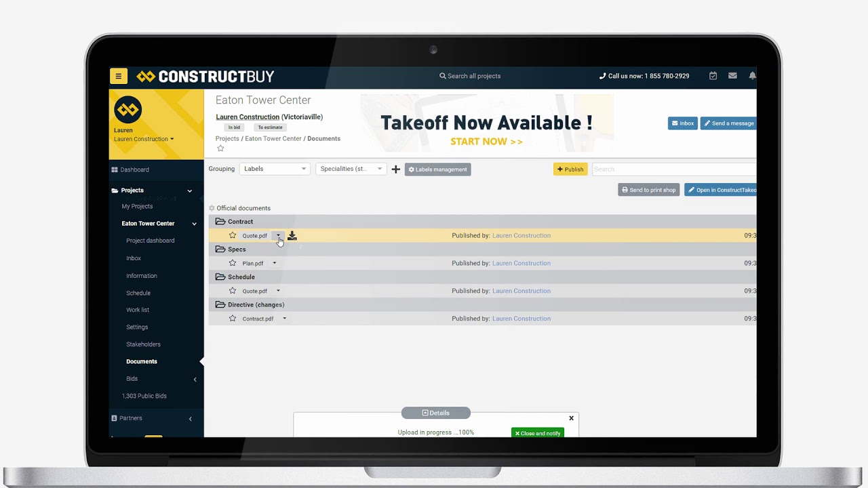Open Settings in the sidebar
The height and width of the screenshot is (488, 868).
(x=137, y=327)
